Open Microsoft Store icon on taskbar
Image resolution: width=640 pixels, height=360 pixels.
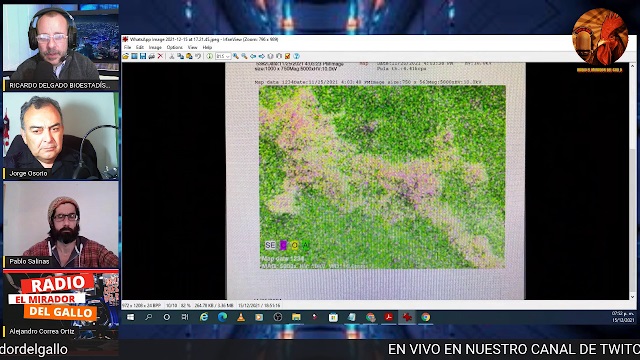point(333,317)
